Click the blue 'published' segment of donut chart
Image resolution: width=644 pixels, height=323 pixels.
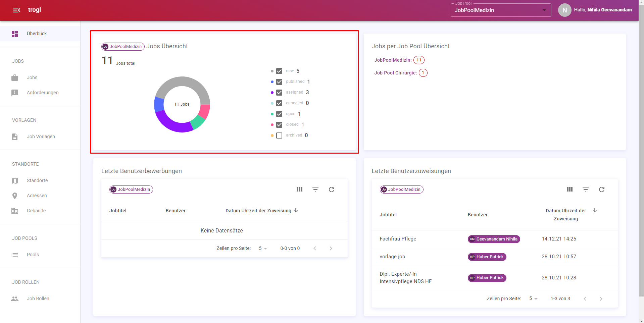point(159,104)
